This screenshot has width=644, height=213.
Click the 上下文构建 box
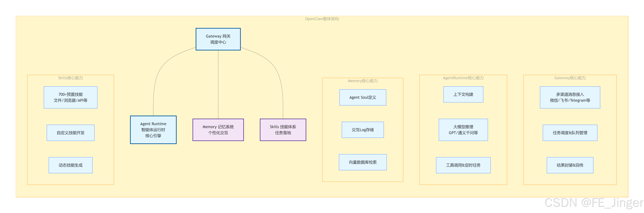[x=463, y=94]
